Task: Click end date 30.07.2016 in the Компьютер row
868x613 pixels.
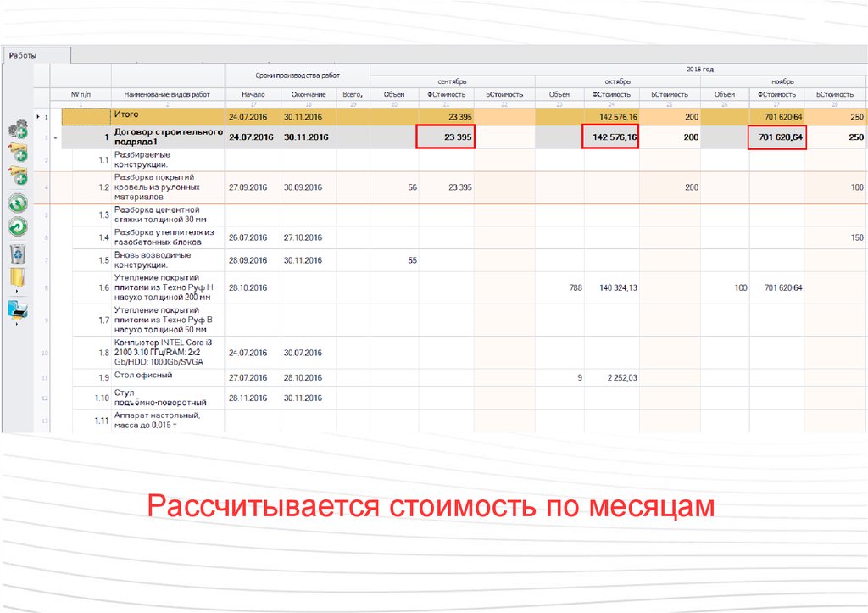Action: click(x=303, y=353)
